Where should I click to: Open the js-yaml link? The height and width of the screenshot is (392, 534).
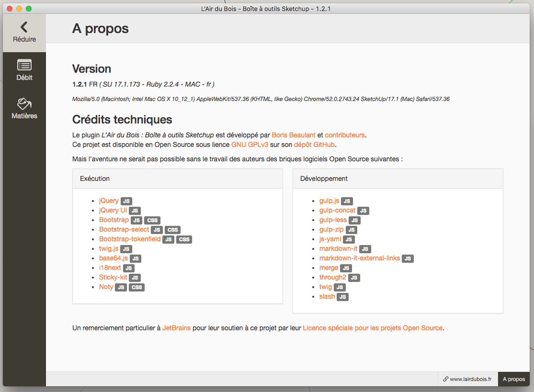pyautogui.click(x=330, y=239)
